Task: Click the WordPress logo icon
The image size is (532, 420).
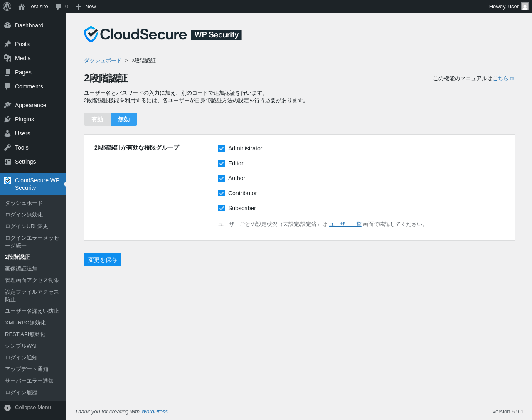Action: (7, 7)
